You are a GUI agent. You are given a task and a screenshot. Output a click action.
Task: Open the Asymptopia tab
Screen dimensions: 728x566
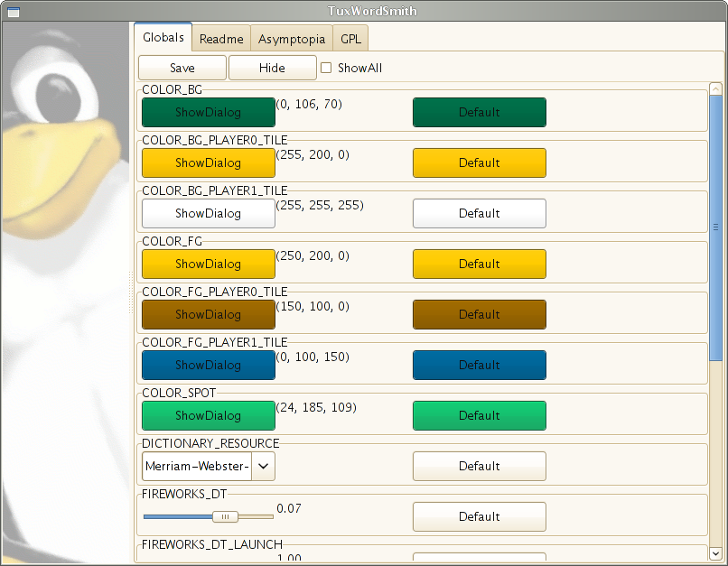(291, 39)
